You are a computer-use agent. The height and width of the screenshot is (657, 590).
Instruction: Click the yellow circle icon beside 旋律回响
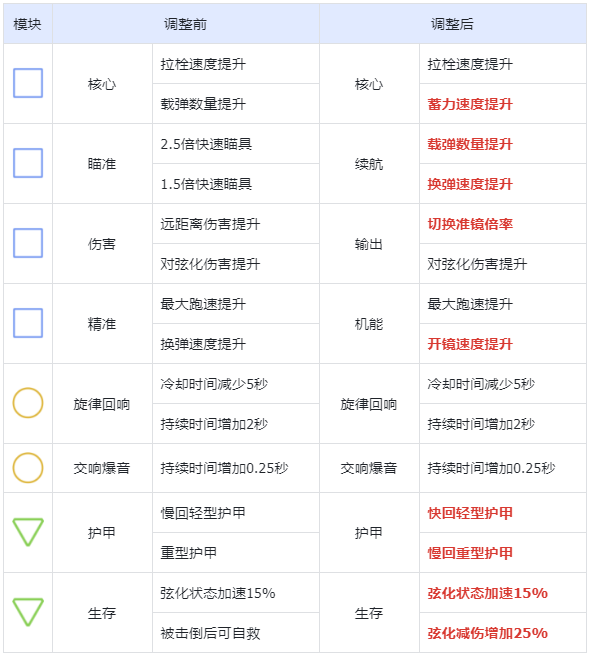pyautogui.click(x=28, y=403)
